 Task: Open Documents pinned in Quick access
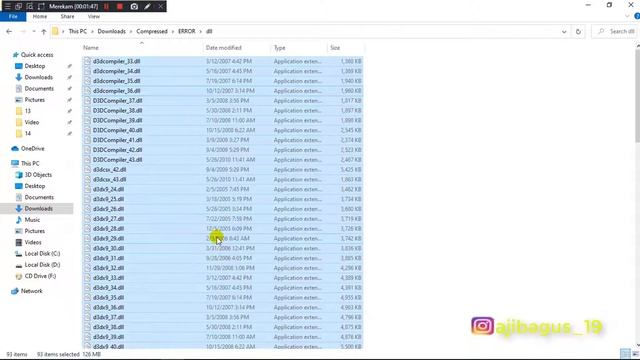pos(39,89)
